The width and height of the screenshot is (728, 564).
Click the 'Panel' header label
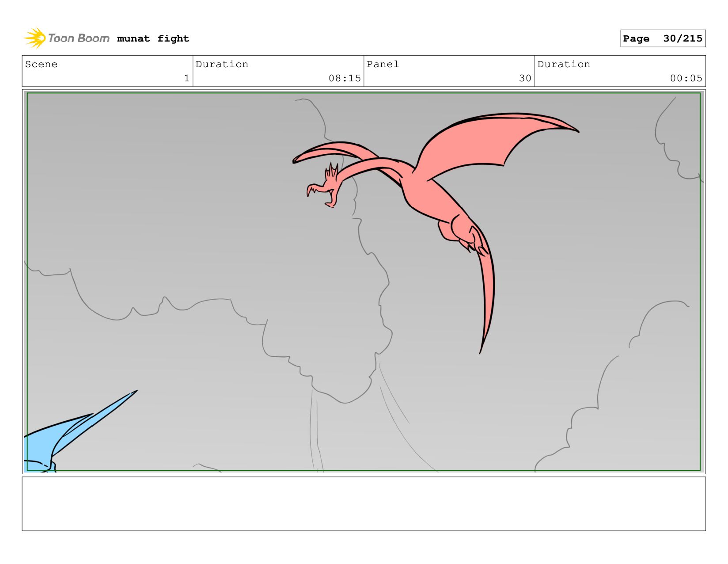(x=383, y=64)
